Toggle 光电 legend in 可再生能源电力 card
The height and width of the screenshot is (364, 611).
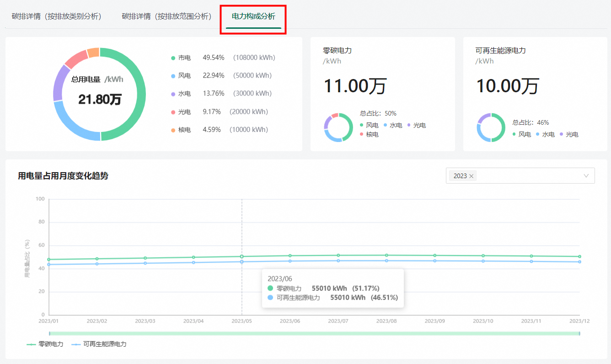tap(569, 135)
